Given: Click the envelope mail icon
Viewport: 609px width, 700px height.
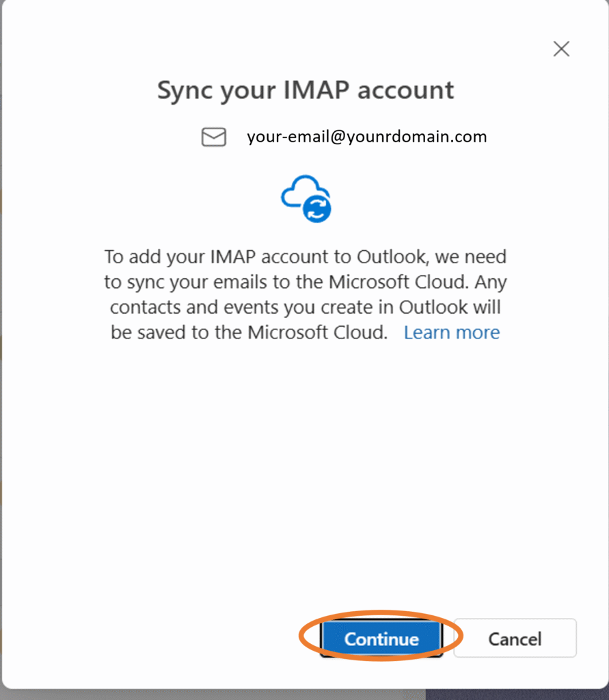Looking at the screenshot, I should 214,137.
